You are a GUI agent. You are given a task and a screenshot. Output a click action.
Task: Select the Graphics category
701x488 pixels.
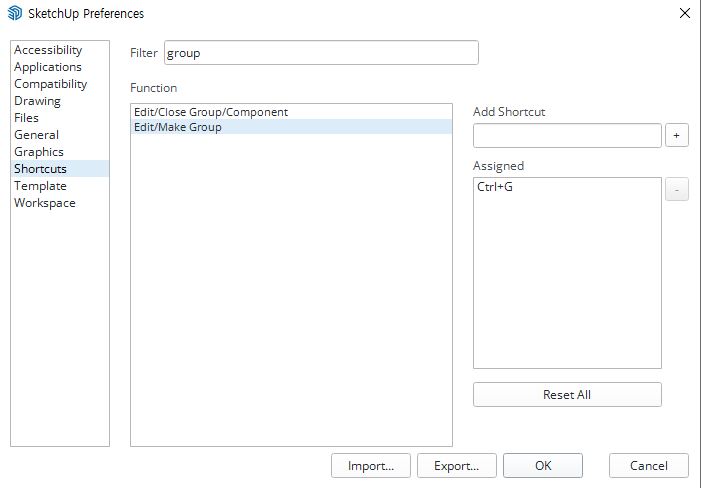tap(59, 151)
